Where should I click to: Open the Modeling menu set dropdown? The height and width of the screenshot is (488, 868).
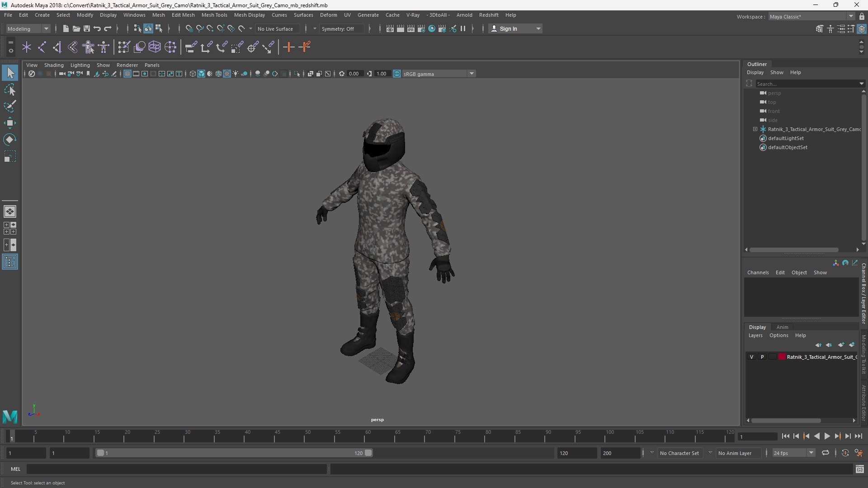(28, 28)
